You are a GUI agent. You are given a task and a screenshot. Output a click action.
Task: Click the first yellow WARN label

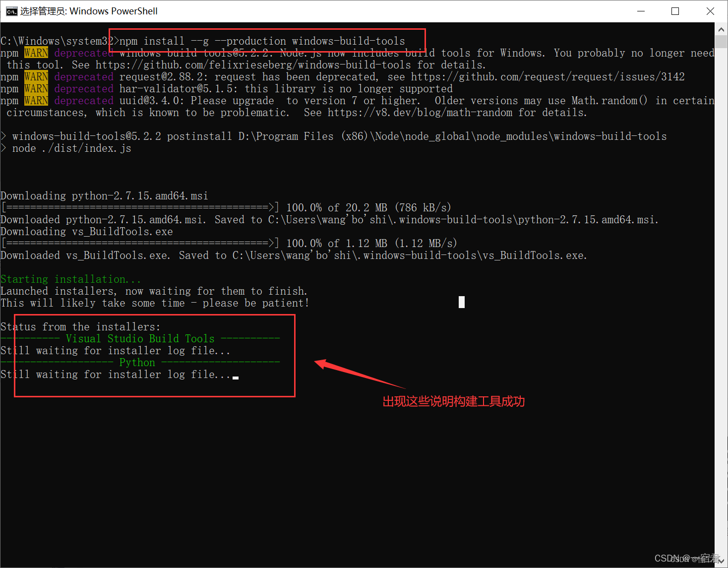(36, 53)
